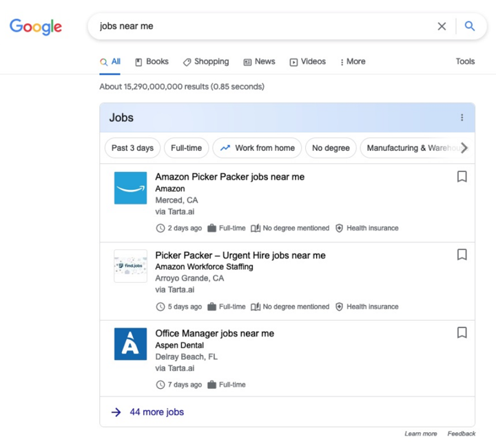Switch to the Books tab
The image size is (496, 448).
click(152, 62)
